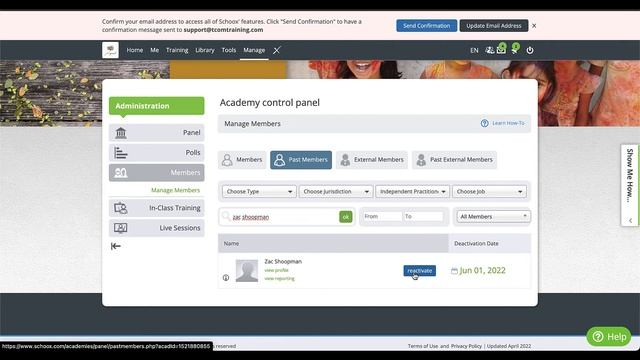Screen dimensions: 640x360
Task: Click the green ok search button
Action: [346, 217]
